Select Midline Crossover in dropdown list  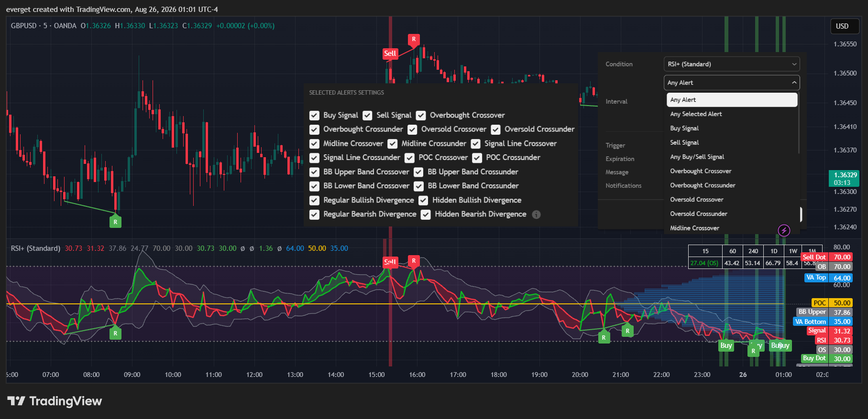[732, 228]
